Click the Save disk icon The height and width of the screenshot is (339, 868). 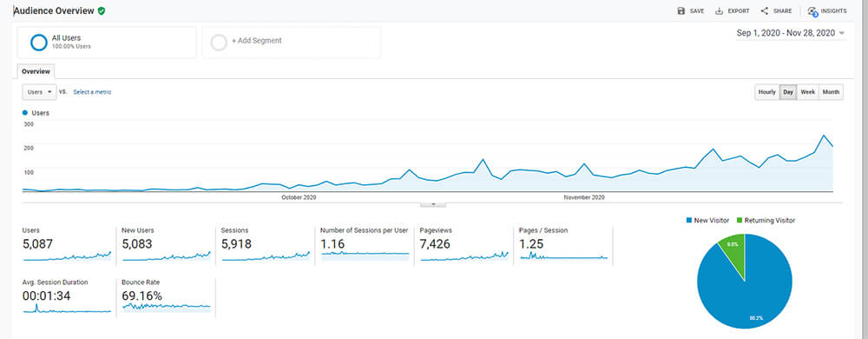point(681,11)
